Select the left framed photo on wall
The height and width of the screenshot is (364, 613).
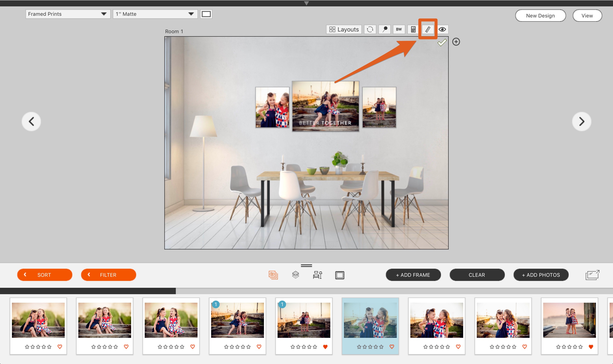pos(272,107)
